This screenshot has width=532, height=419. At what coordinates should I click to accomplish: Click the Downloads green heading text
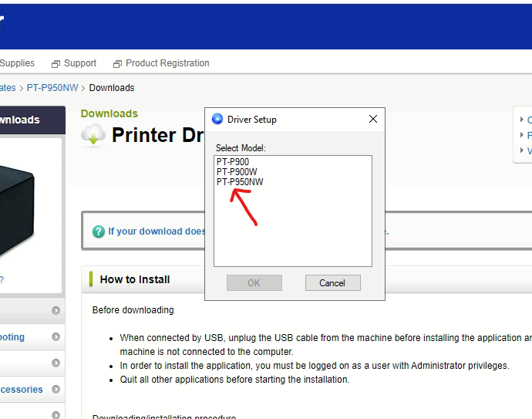109,113
